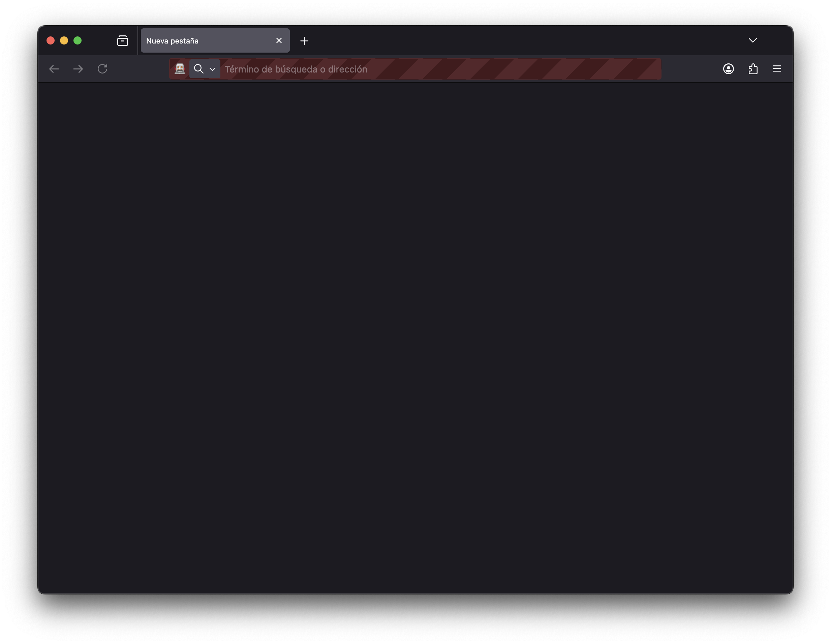Open the hamburger application menu
831x644 pixels.
(x=777, y=69)
